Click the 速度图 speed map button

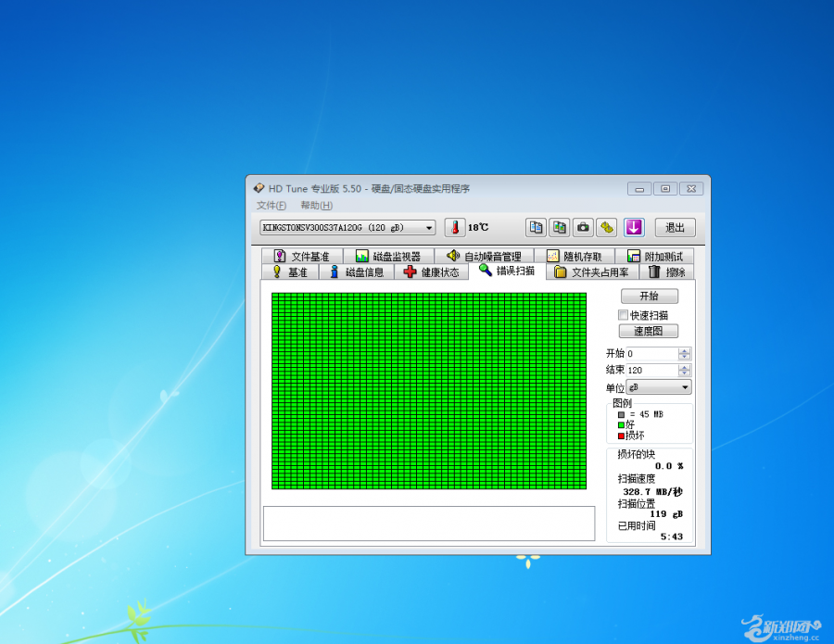pyautogui.click(x=649, y=331)
